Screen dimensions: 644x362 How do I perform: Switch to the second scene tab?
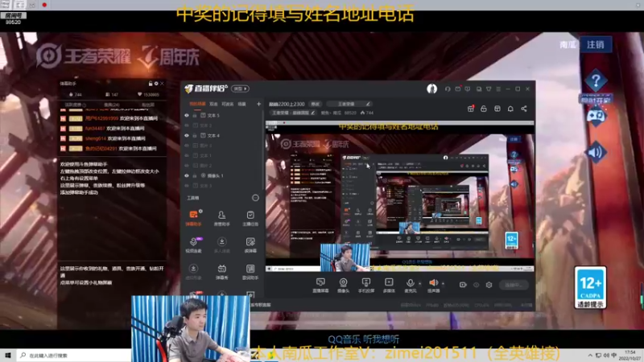pyautogui.click(x=213, y=105)
